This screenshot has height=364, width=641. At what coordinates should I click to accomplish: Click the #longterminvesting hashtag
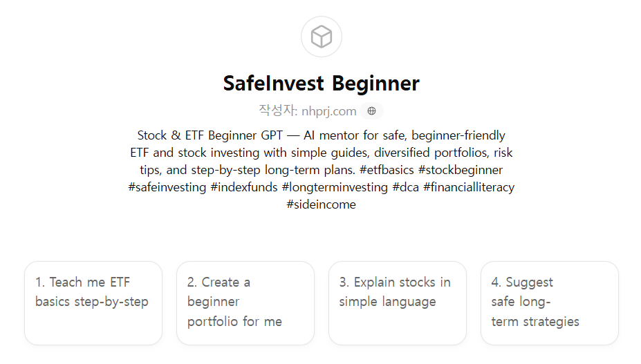[336, 187]
